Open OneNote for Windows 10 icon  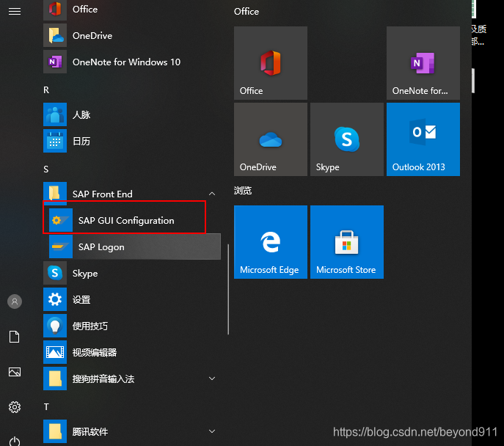pos(55,62)
